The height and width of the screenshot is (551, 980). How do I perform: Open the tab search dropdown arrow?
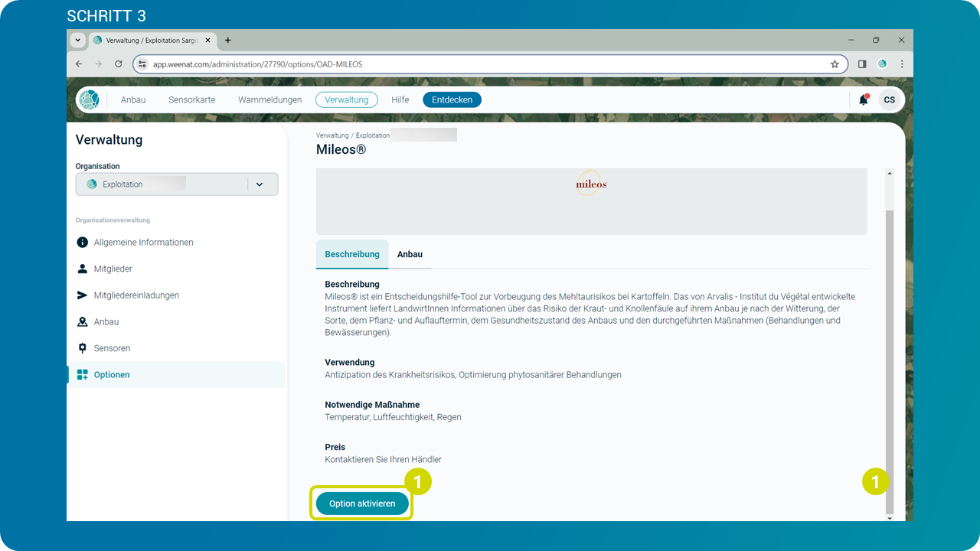click(x=77, y=40)
